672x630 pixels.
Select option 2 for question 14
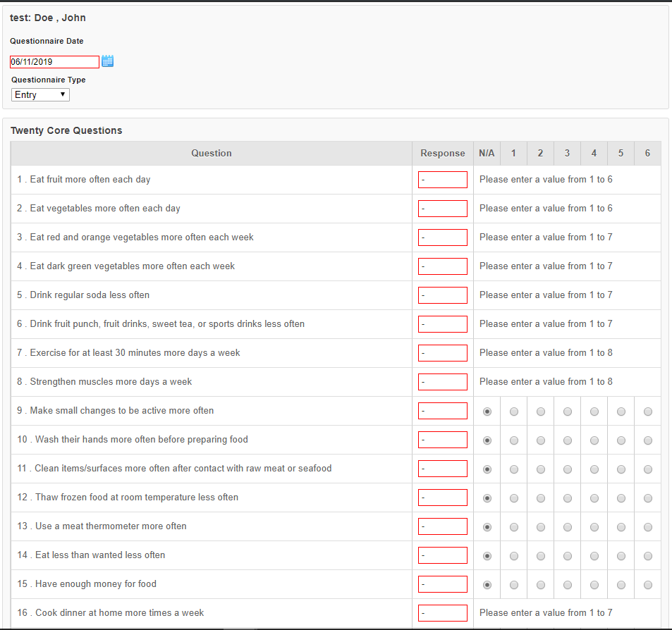[x=540, y=556]
